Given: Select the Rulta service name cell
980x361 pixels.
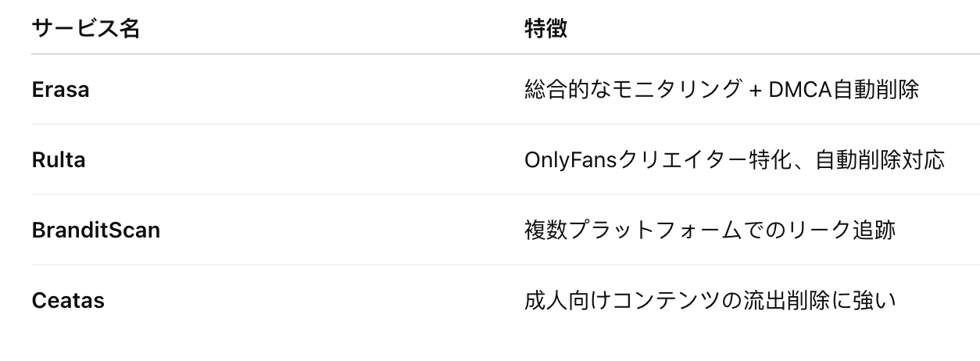Looking at the screenshot, I should [x=59, y=160].
